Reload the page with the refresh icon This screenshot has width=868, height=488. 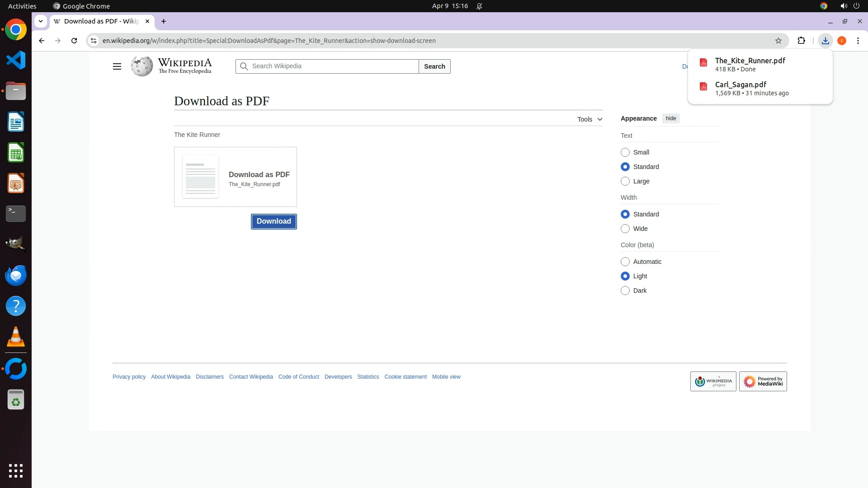click(x=74, y=41)
